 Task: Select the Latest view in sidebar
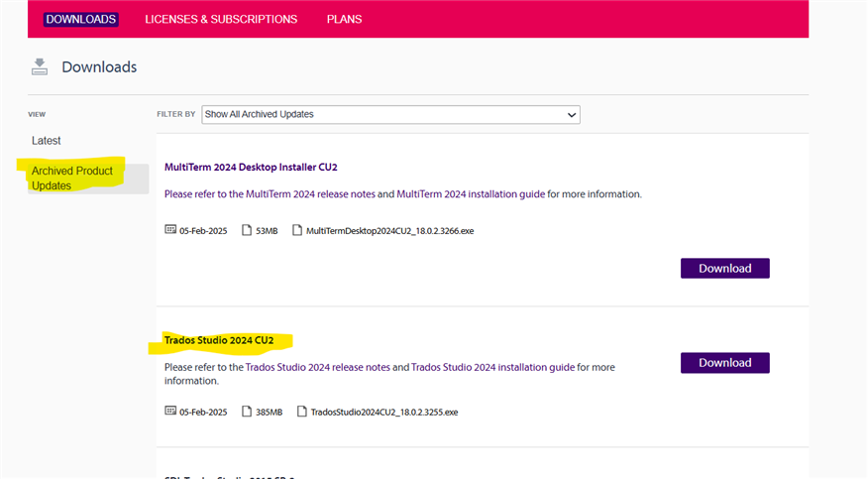pyautogui.click(x=46, y=141)
